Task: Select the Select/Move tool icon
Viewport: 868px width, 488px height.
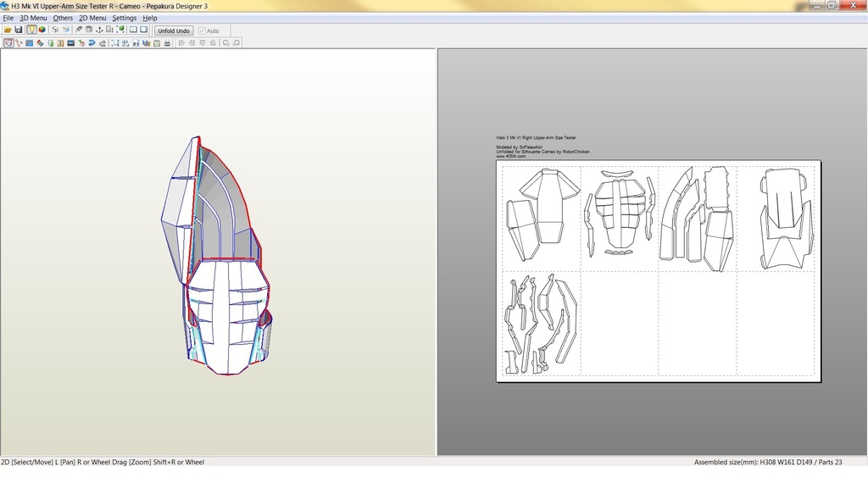Action: (8, 43)
